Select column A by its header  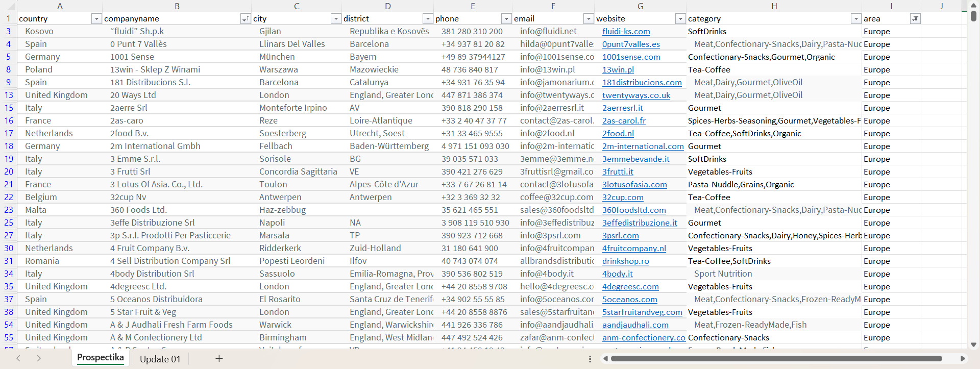(60, 6)
